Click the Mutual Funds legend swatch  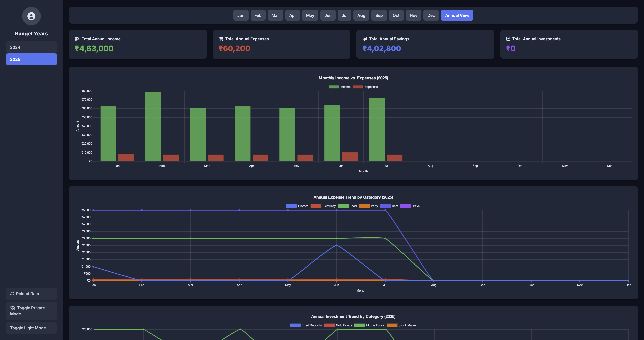(x=359, y=325)
